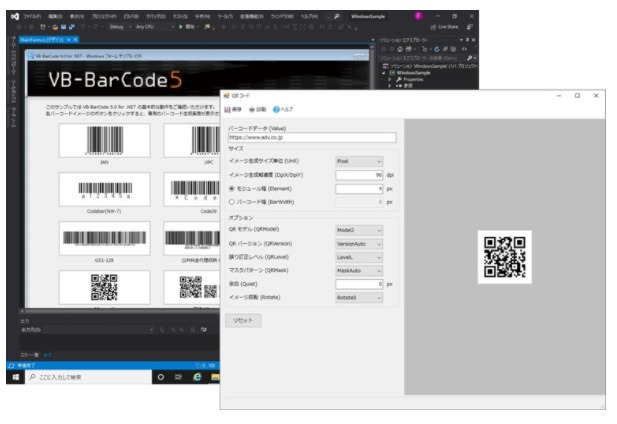Click the UPC barcode sample image
Image resolution: width=617 pixels, height=424 pixels.
point(192,140)
